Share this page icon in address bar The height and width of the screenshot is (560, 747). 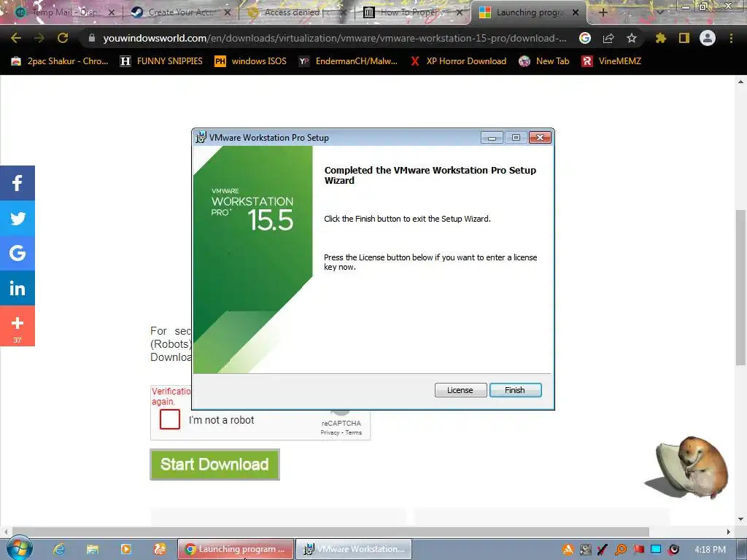click(x=608, y=38)
